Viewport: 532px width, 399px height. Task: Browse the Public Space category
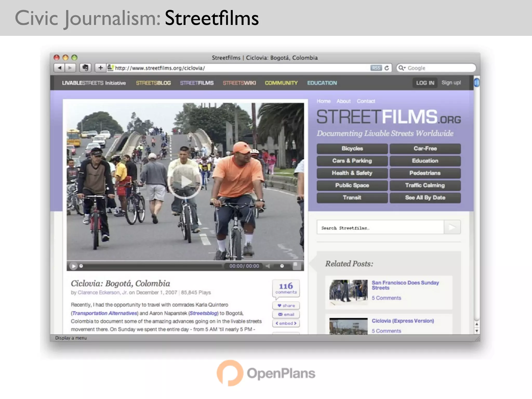tap(352, 185)
